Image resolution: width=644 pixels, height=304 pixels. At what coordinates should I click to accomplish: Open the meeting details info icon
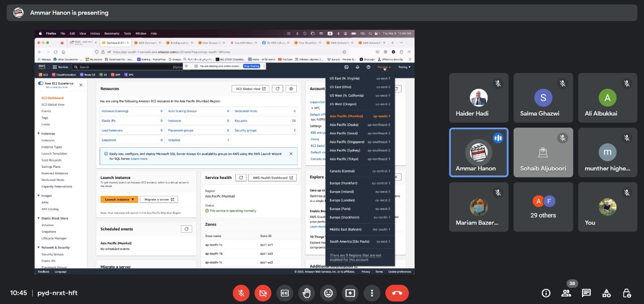point(545,293)
